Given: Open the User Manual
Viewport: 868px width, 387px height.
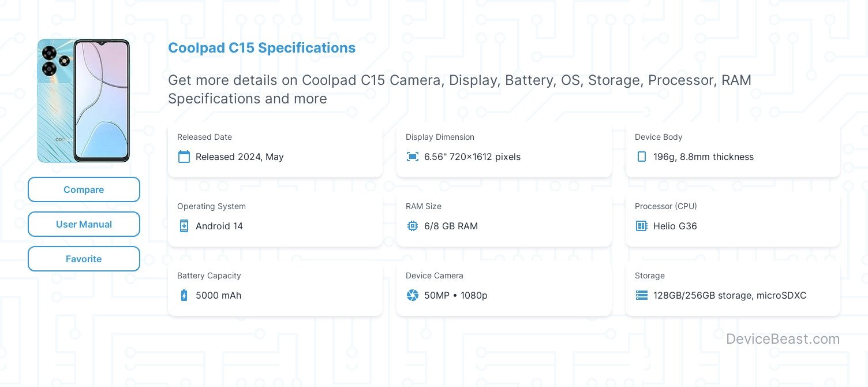Looking at the screenshot, I should pyautogui.click(x=84, y=224).
